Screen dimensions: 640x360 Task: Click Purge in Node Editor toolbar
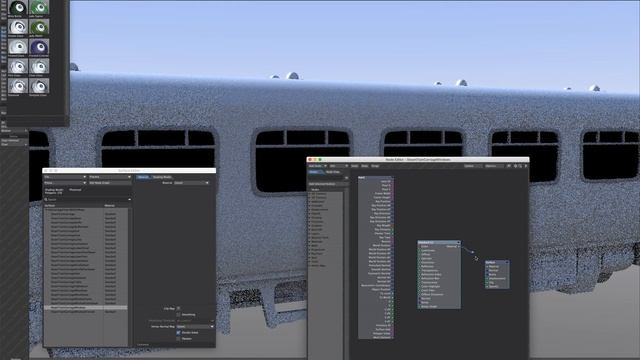[x=375, y=166]
